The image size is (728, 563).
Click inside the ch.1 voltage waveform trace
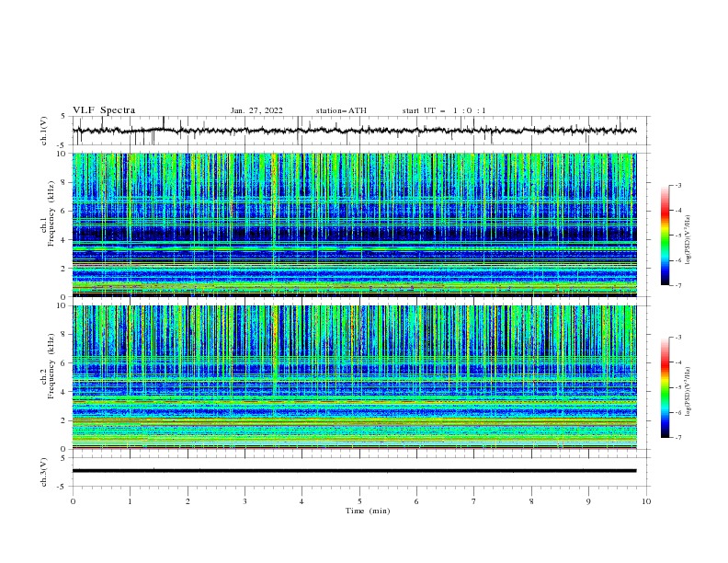pos(354,131)
